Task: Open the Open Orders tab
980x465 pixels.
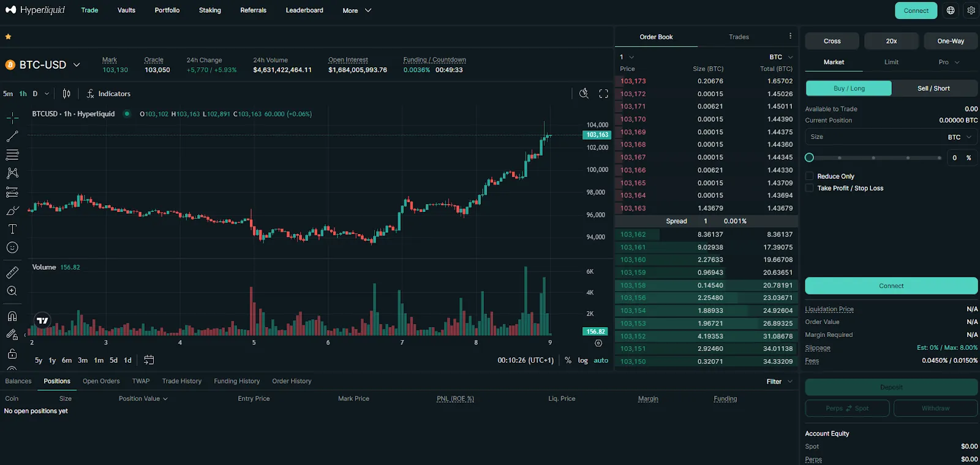Action: [101, 381]
